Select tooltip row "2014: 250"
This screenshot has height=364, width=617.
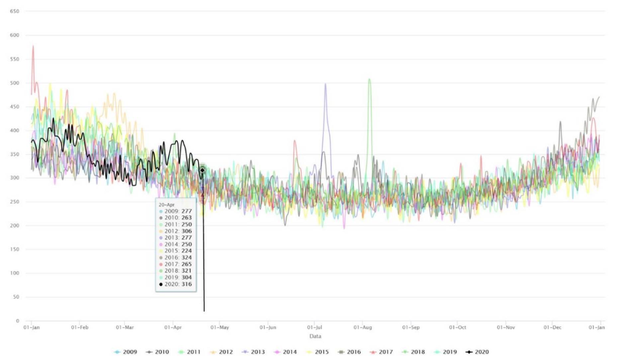pyautogui.click(x=175, y=244)
